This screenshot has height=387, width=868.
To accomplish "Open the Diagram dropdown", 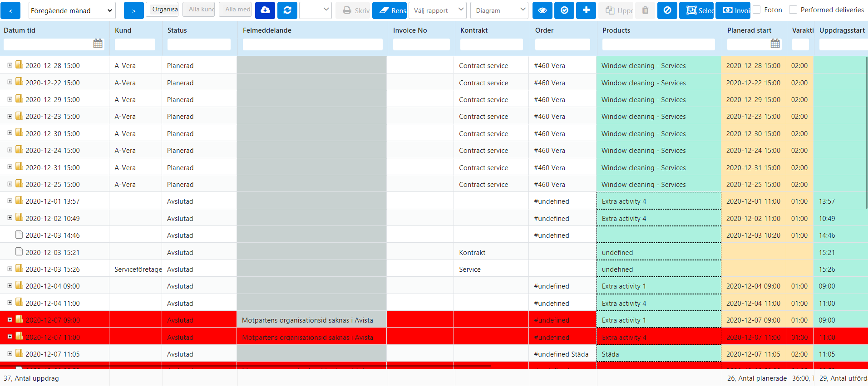I will (499, 10).
